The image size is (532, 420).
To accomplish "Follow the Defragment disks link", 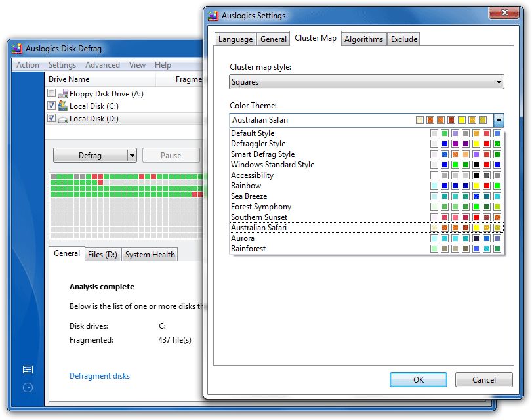I will click(x=100, y=376).
